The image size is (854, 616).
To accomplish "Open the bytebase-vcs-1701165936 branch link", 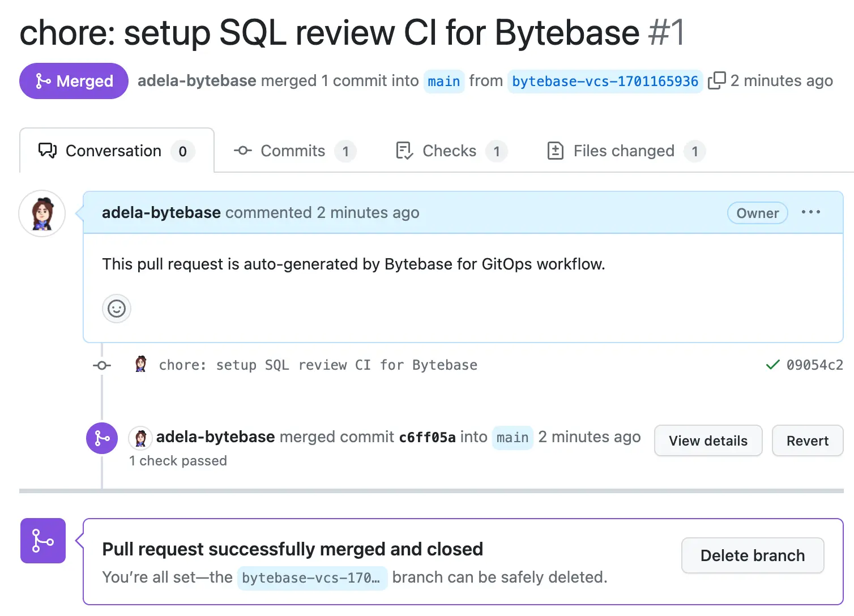I will [x=605, y=82].
